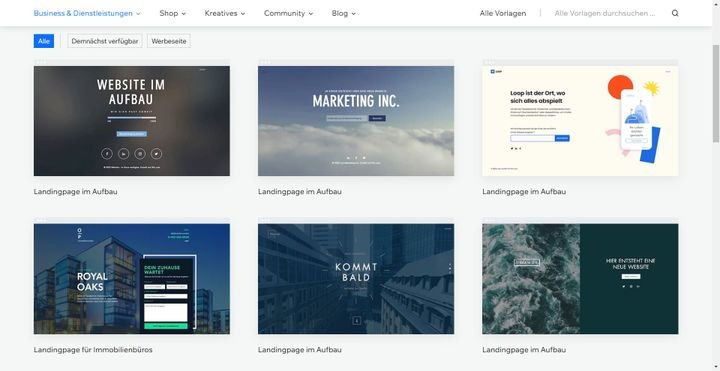Click the Landingpage im Aufbau title below Kommt Bald
This screenshot has height=371, width=720.
[299, 349]
